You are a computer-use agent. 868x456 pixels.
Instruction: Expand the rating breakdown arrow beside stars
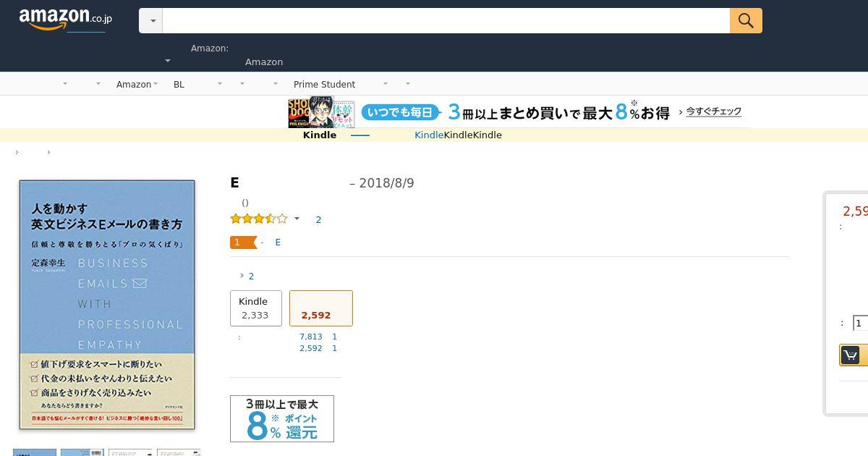pyautogui.click(x=297, y=219)
